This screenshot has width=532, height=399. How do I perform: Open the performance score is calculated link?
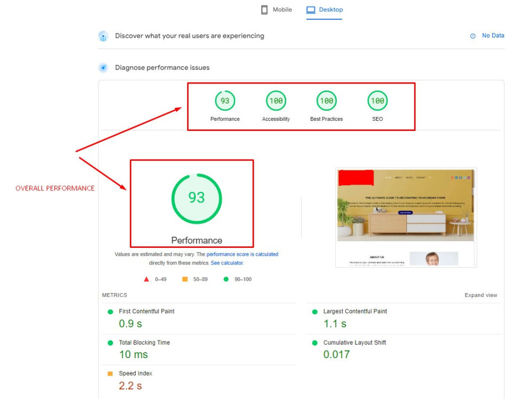pyautogui.click(x=242, y=254)
